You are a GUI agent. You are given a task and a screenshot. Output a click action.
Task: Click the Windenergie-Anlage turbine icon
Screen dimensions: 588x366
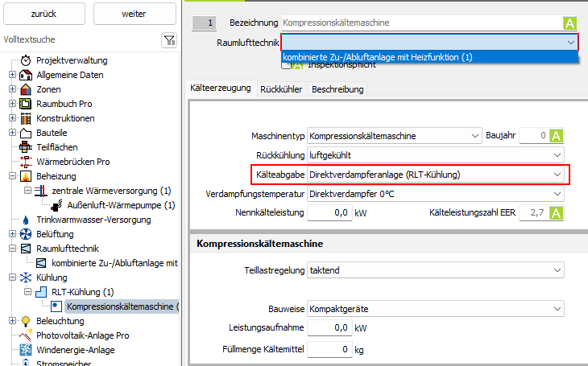[26, 350]
